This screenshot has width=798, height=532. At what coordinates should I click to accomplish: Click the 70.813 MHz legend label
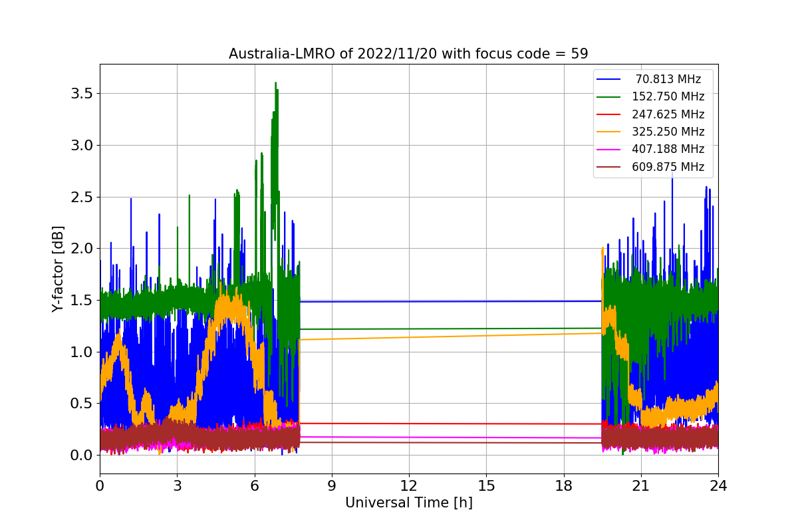[668, 79]
